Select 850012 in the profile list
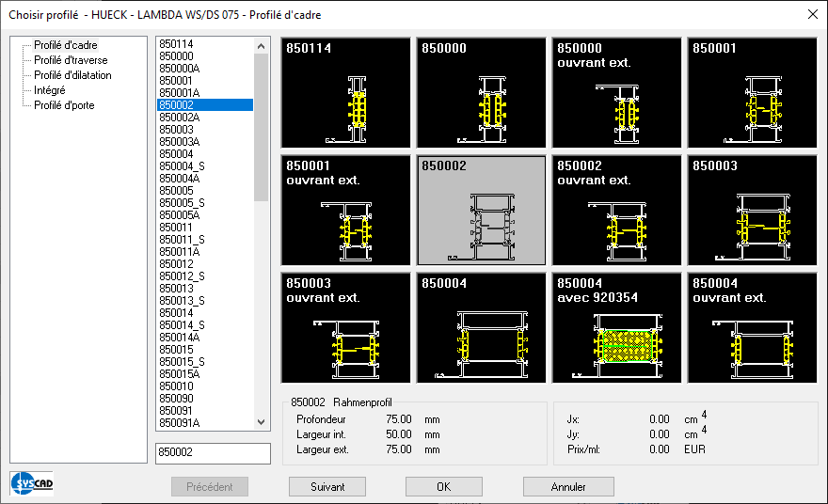This screenshot has width=828, height=504. pos(205,264)
